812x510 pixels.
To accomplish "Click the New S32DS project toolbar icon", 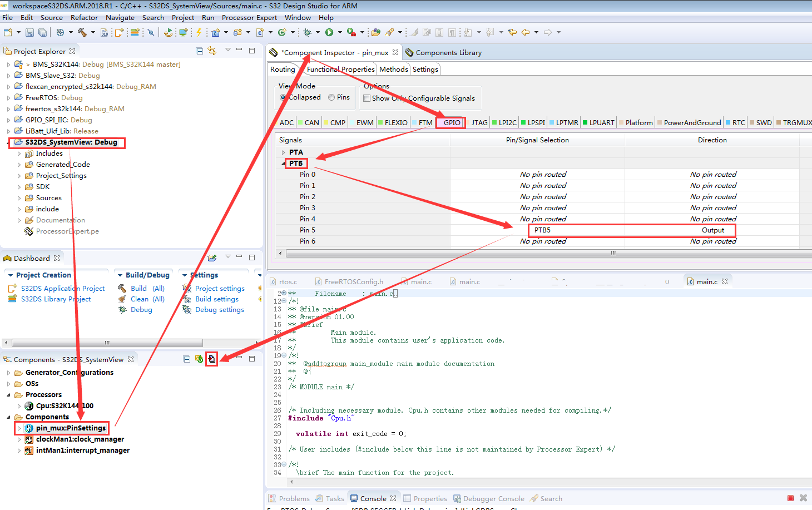I will 119,32.
